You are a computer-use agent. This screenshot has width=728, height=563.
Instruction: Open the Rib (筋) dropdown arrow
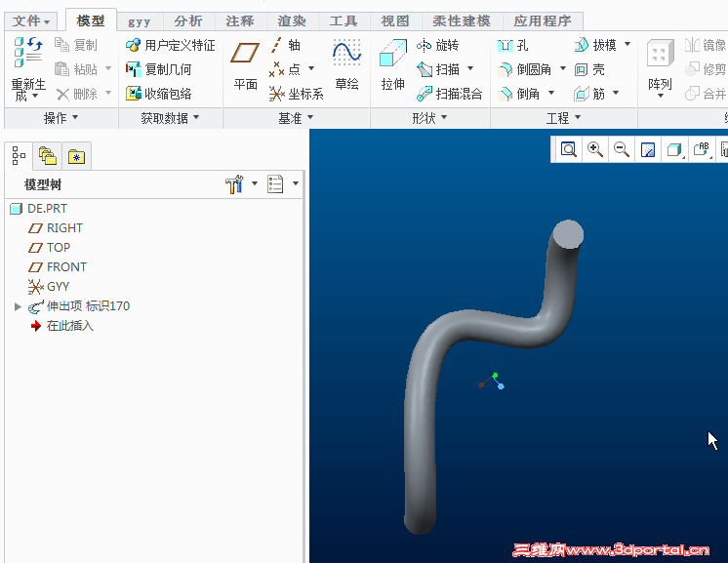(x=616, y=93)
